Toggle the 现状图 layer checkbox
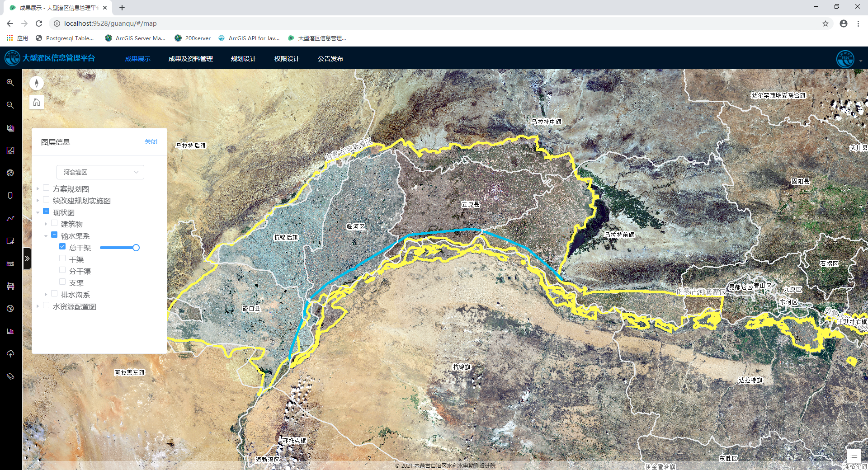Image resolution: width=868 pixels, height=470 pixels. click(46, 211)
